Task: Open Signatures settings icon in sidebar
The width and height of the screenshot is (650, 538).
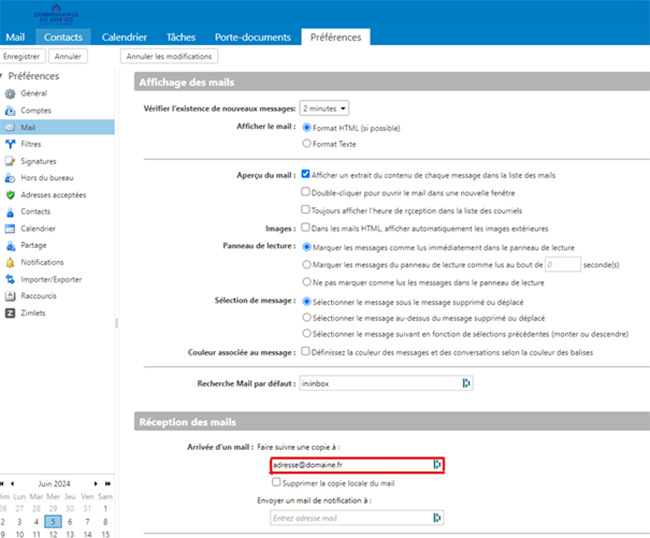Action: pyautogui.click(x=10, y=161)
